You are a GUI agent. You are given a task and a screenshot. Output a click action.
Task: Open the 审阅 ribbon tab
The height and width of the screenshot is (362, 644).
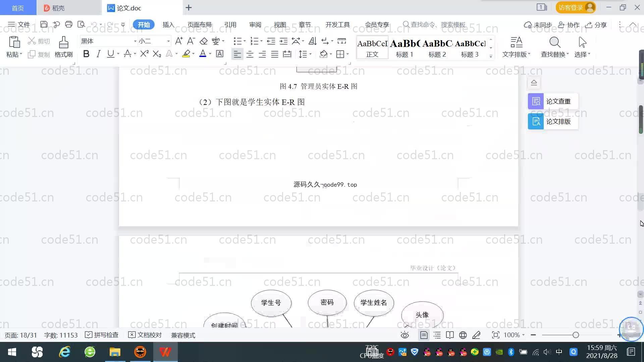coord(255,24)
